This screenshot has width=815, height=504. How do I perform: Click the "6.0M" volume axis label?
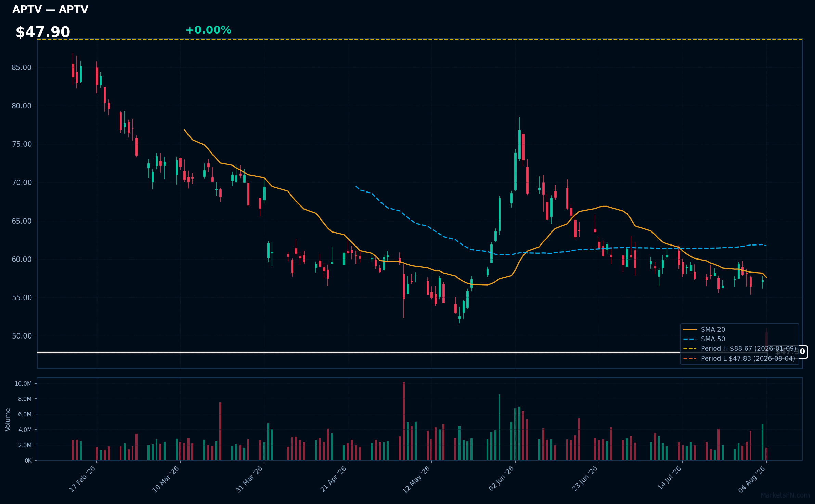coord(25,414)
